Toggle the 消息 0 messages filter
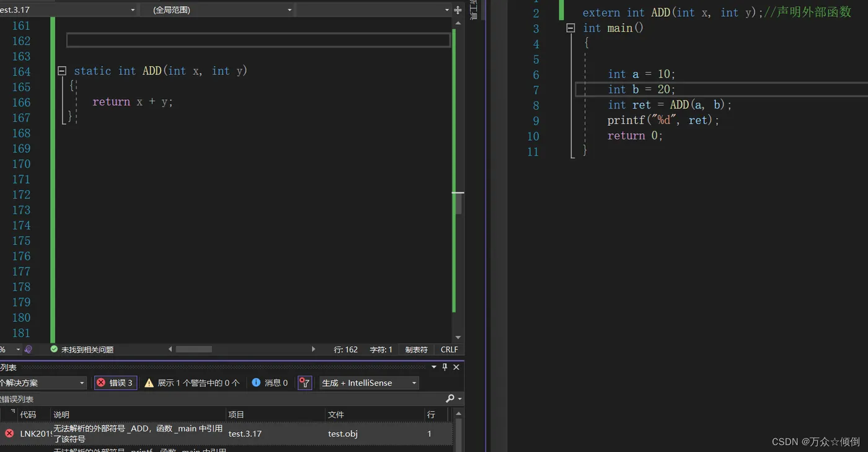 (270, 383)
